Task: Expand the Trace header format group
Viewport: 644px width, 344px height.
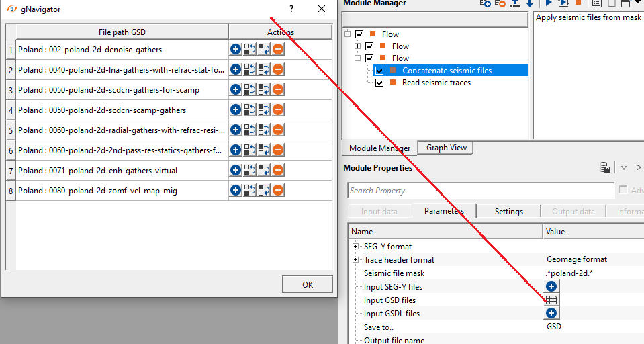Action: click(x=356, y=260)
